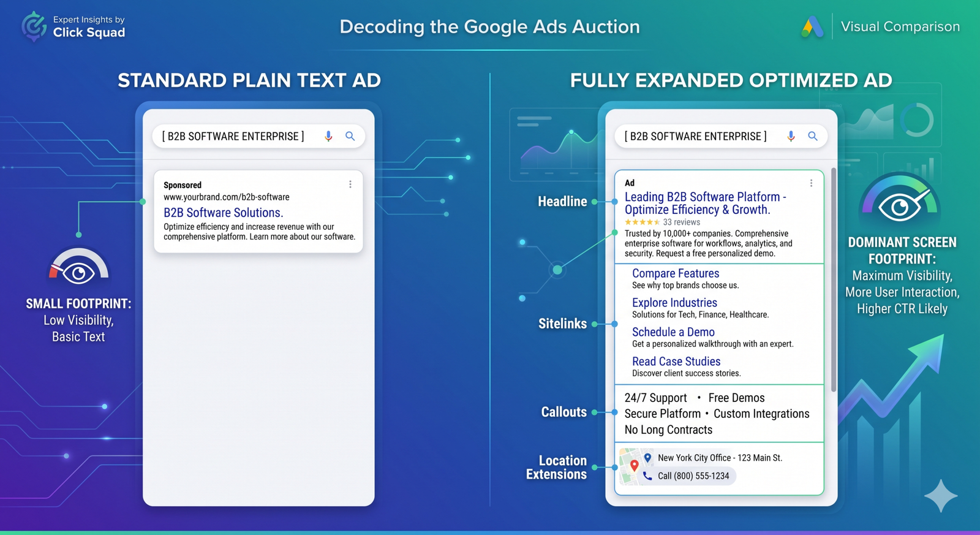The height and width of the screenshot is (535, 980).
Task: Click the Google Ads logo icon
Action: (x=812, y=27)
